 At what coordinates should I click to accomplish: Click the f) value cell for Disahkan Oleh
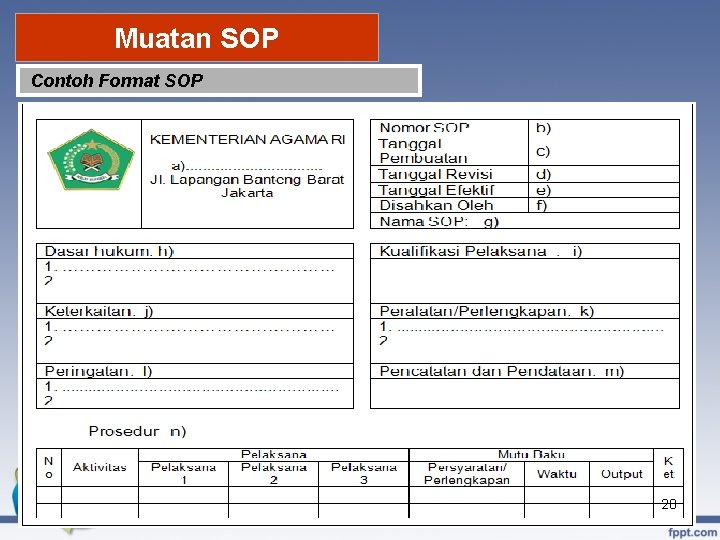604,205
